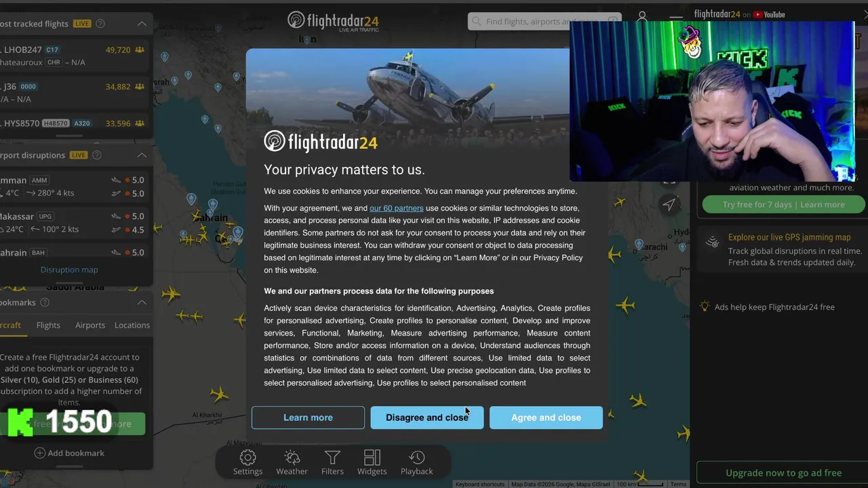Screen dimensions: 868x488
Task: Click the GPS jamming map icon
Action: click(x=712, y=243)
